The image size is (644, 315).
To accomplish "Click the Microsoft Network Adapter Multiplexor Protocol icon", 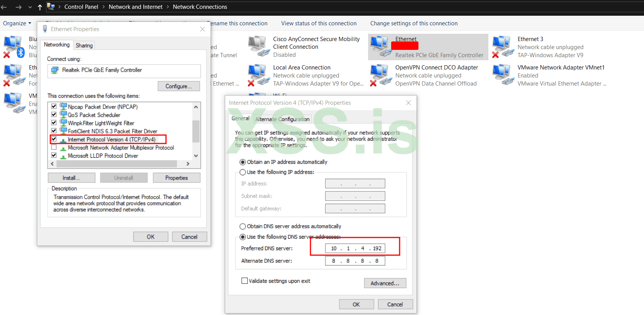I will 63,148.
